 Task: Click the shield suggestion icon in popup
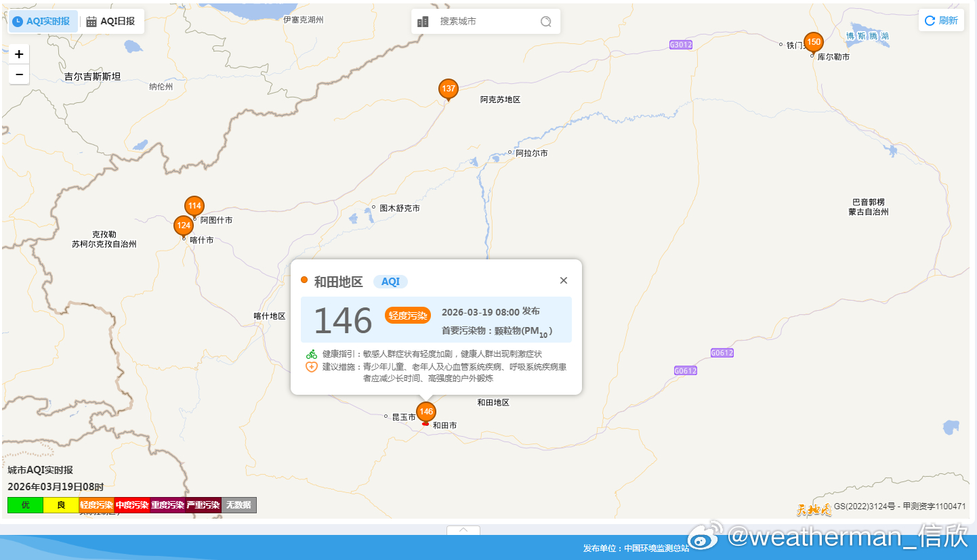coord(310,367)
